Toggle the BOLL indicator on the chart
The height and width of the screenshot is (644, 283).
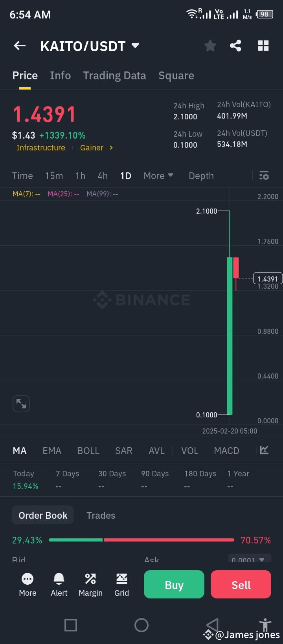pos(88,450)
